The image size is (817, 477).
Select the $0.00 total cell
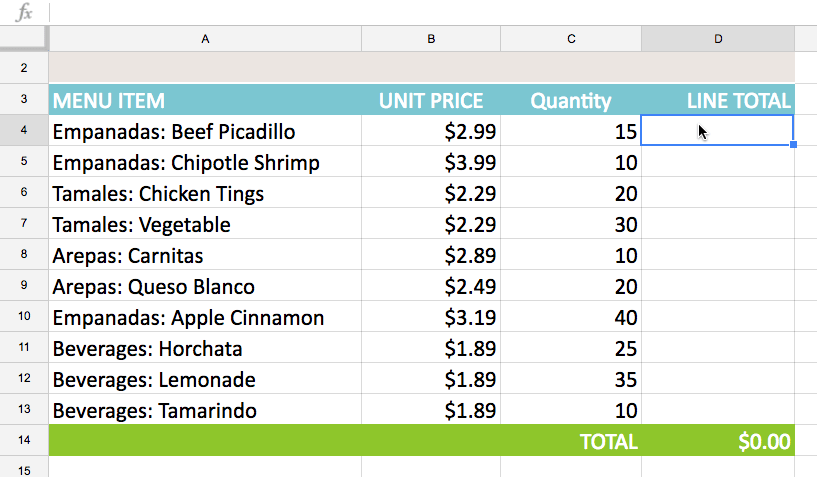coord(718,441)
